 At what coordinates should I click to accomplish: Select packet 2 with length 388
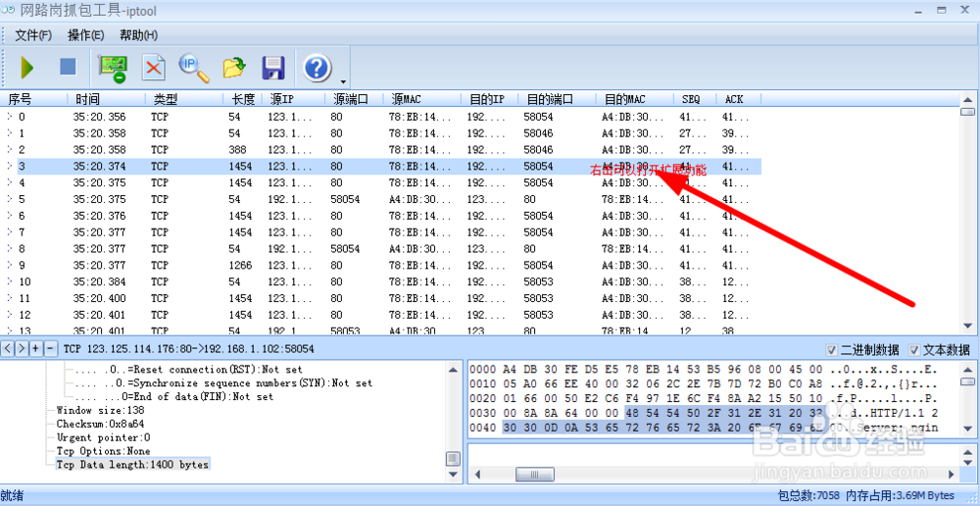click(237, 149)
